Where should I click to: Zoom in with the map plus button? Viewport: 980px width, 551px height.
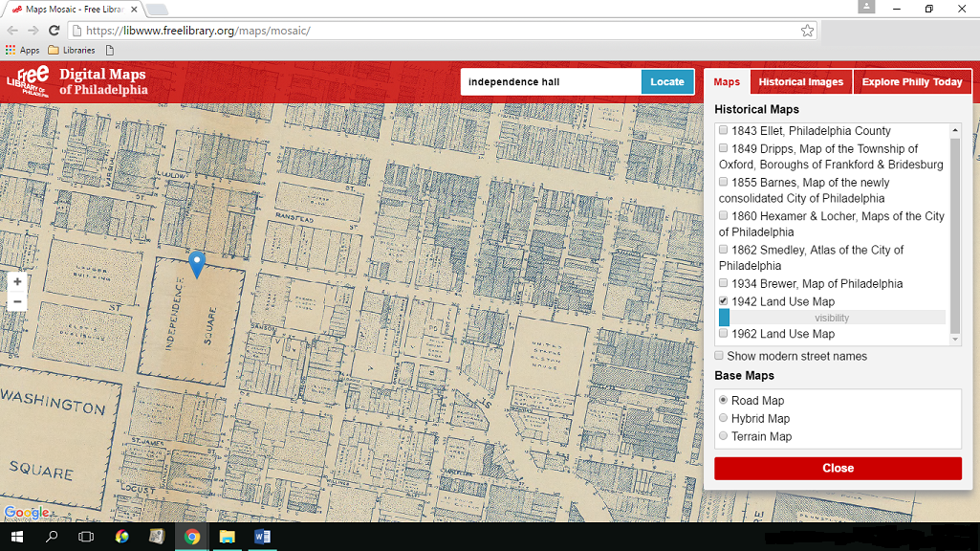pyautogui.click(x=17, y=282)
